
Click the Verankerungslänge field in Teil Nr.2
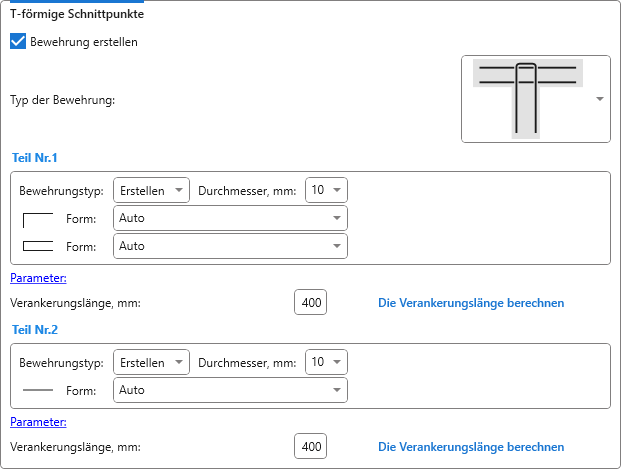point(310,447)
